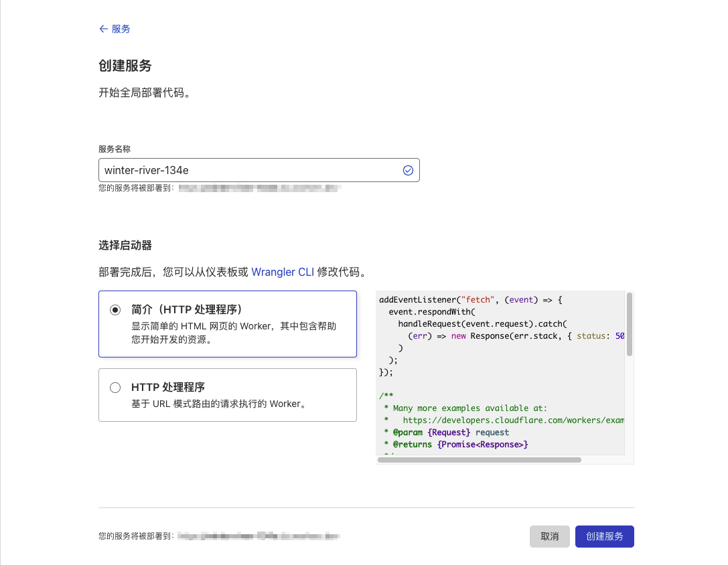This screenshot has height=565, width=728.
Task: Click the 选择启动器 section heading
Action: 125,245
